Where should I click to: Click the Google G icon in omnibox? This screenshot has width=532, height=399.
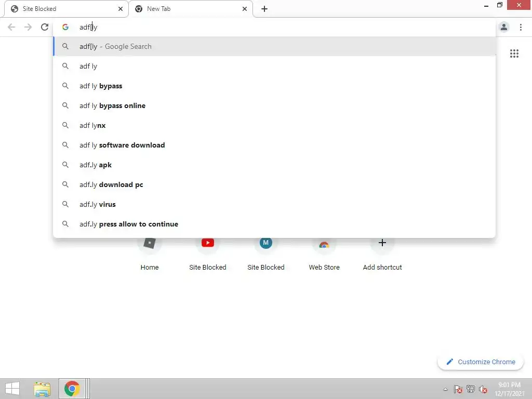pyautogui.click(x=65, y=27)
